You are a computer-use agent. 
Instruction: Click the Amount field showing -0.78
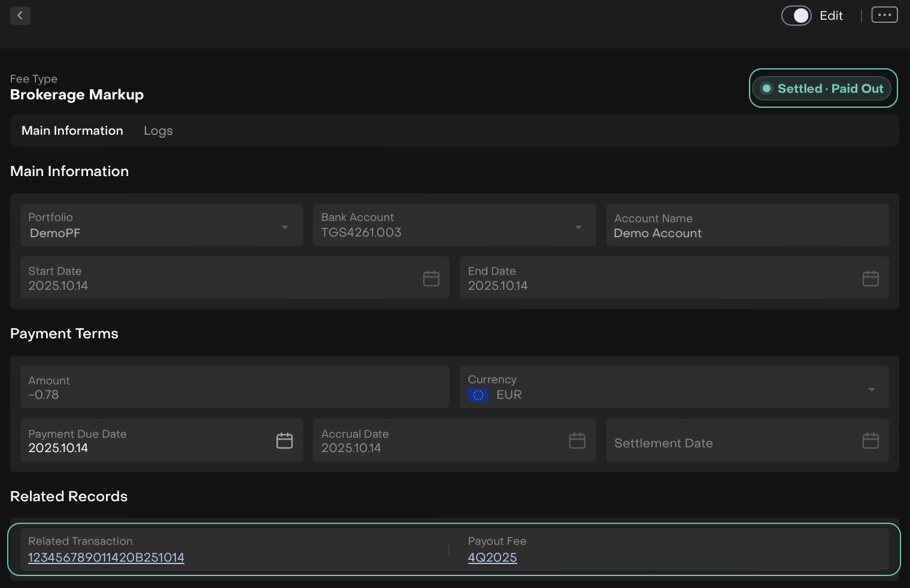(x=235, y=387)
